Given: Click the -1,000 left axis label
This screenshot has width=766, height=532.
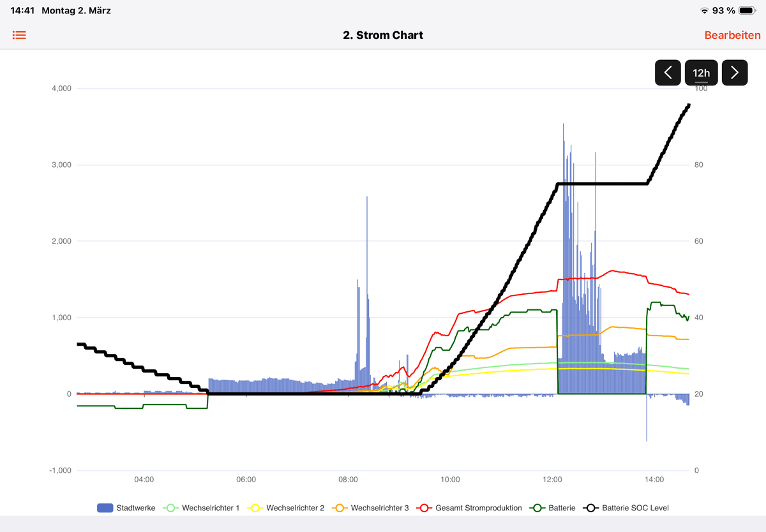Looking at the screenshot, I should point(60,471).
